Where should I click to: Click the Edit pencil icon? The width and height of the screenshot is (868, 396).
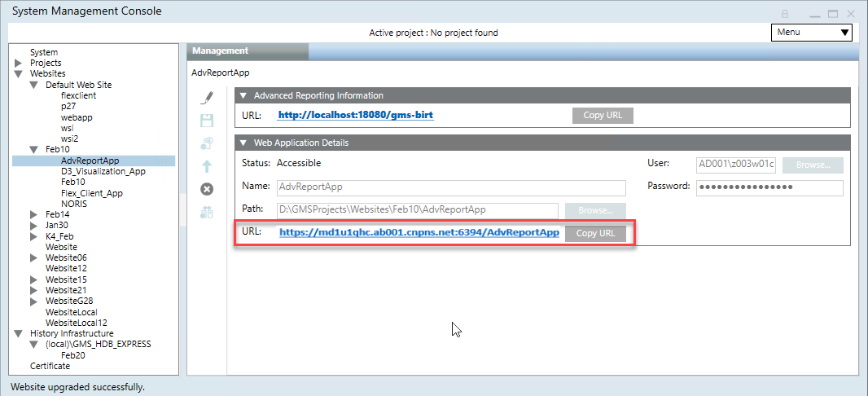tap(207, 98)
